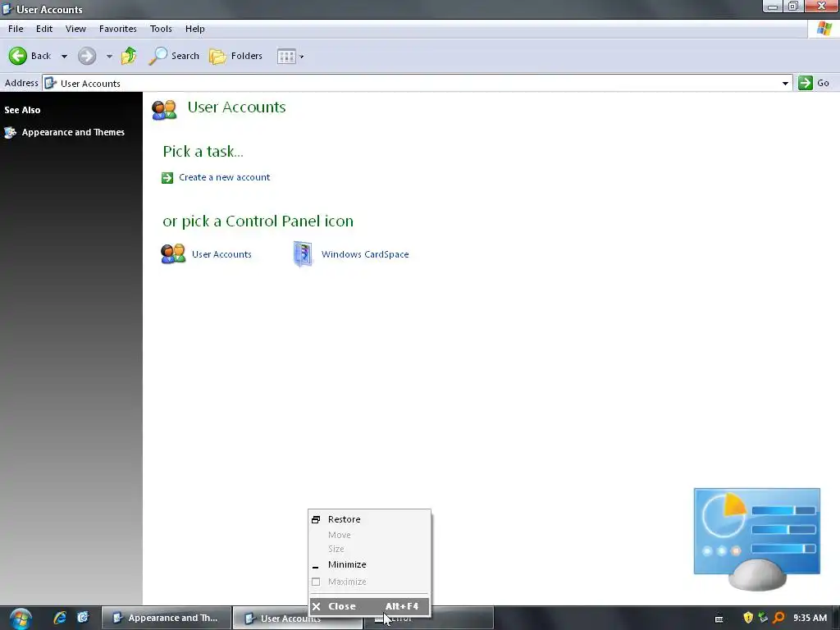840x630 pixels.
Task: Click the Windows Start orb
Action: pyautogui.click(x=21, y=619)
